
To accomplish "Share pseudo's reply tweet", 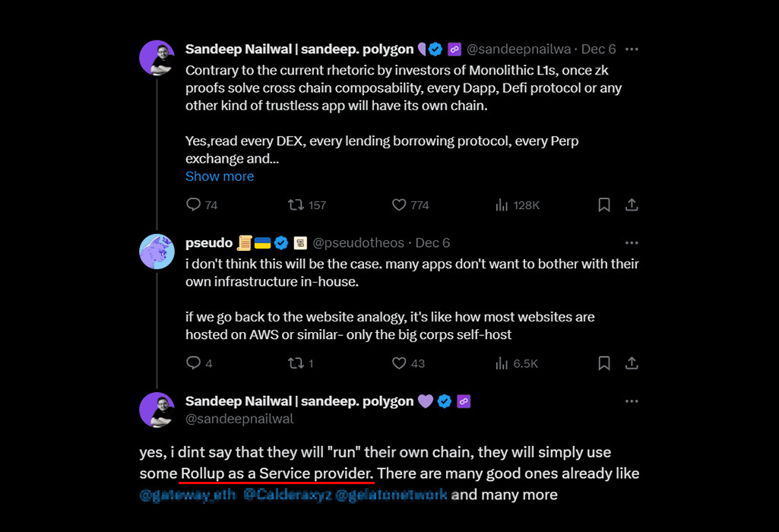I will tap(631, 363).
